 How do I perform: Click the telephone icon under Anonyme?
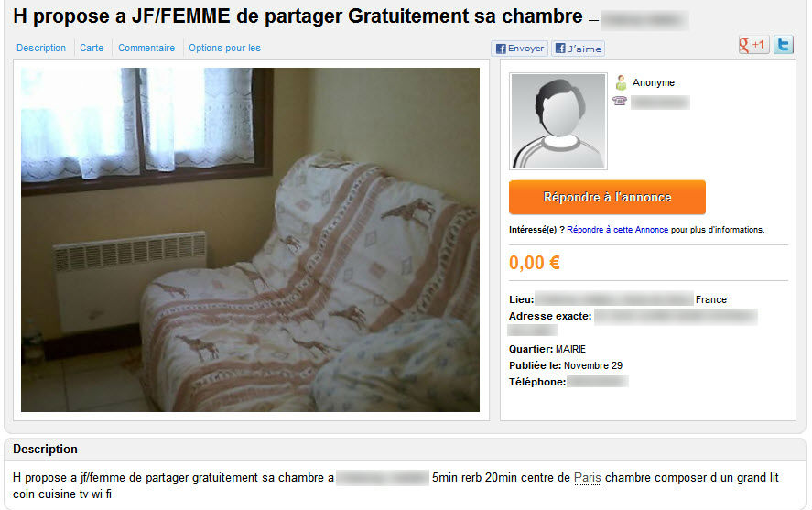tap(620, 101)
